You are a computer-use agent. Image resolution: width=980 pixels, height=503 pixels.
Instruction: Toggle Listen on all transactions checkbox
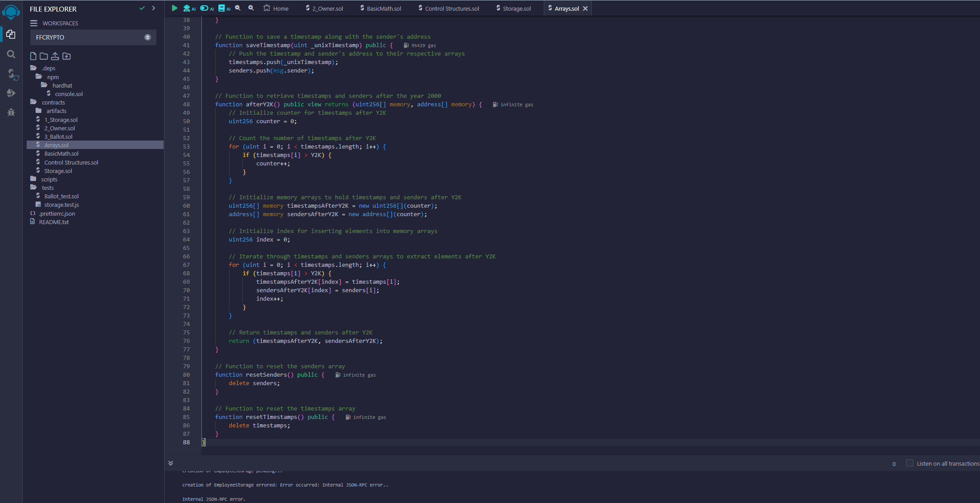click(909, 463)
